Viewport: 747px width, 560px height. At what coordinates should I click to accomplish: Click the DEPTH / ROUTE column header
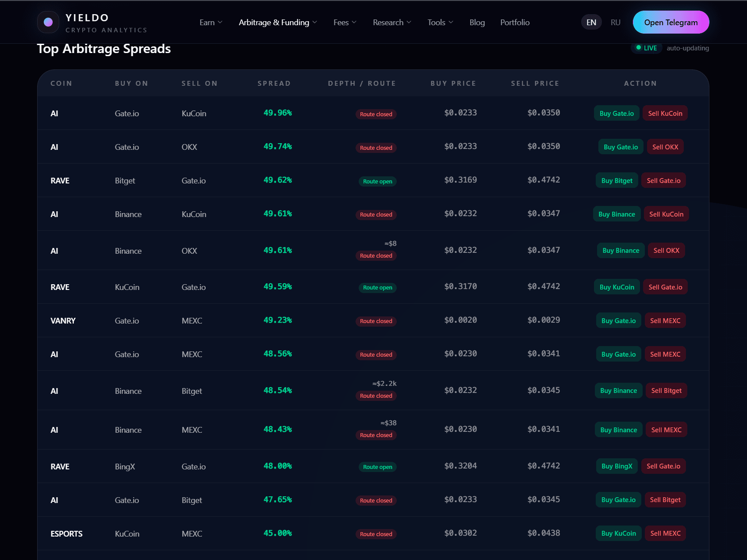click(x=362, y=84)
